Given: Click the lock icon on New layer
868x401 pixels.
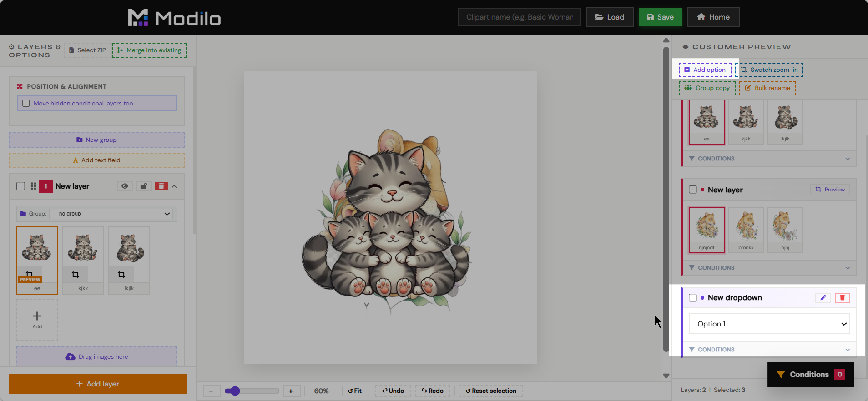Looking at the screenshot, I should click(143, 186).
